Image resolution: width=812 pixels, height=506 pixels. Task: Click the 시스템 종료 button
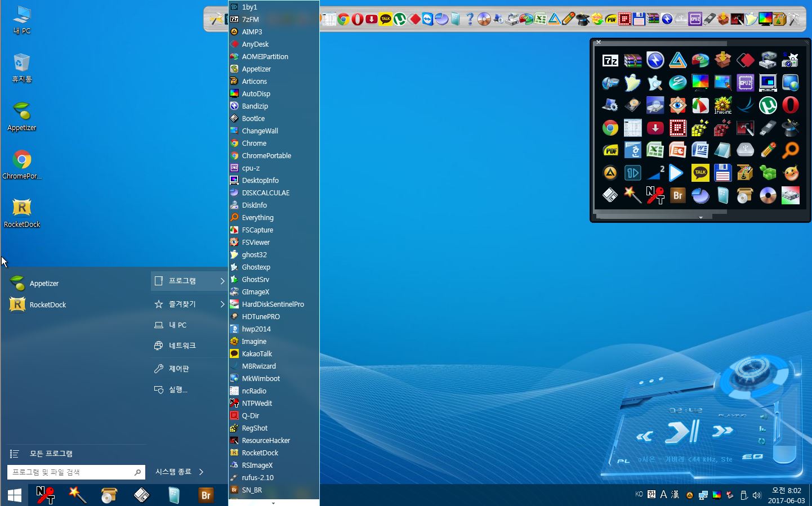pyautogui.click(x=173, y=472)
